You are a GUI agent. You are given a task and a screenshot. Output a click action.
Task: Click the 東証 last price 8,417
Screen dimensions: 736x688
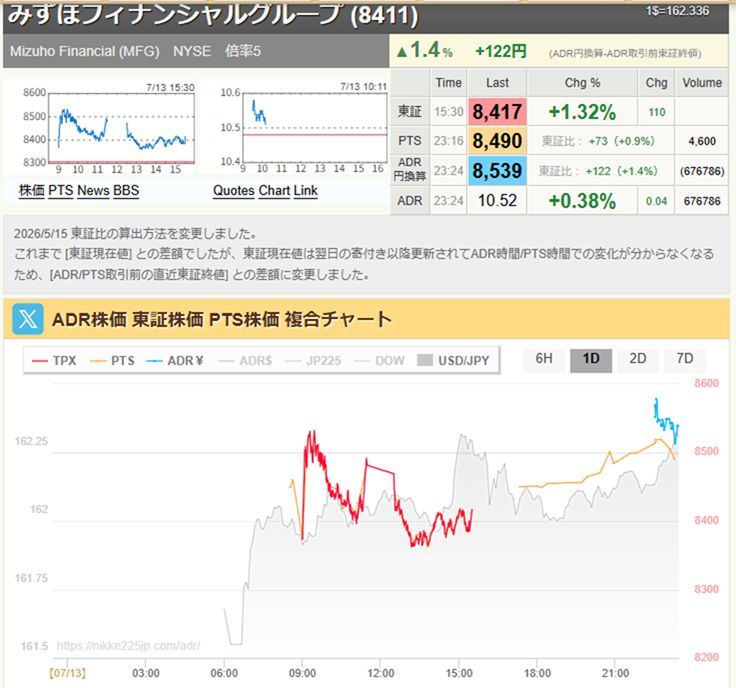pyautogui.click(x=497, y=112)
